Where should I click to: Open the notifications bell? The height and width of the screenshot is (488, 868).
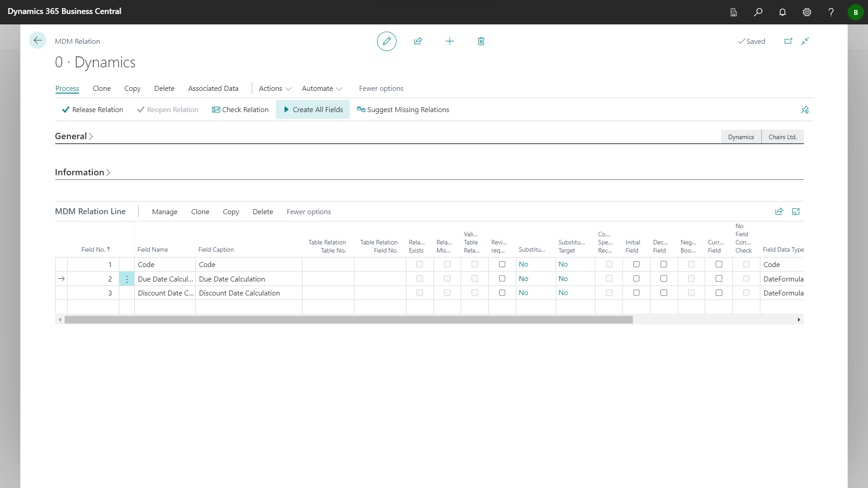coord(783,12)
